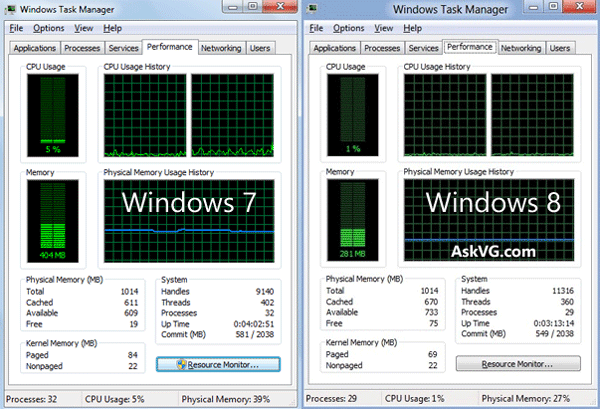The image size is (600, 409).
Task: Click status bar text 'Processes: 32'
Action: point(31,399)
